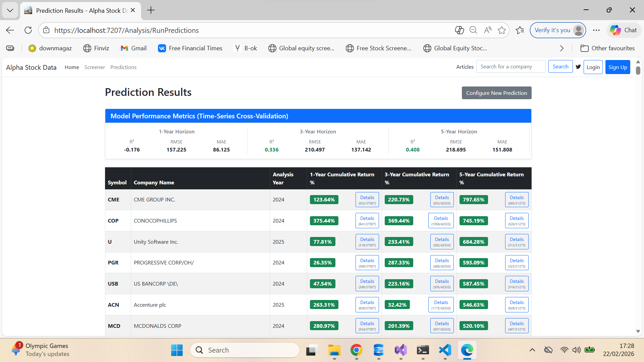Click the 5-Year R² value 0.408
This screenshot has height=362, width=644.
(x=413, y=150)
